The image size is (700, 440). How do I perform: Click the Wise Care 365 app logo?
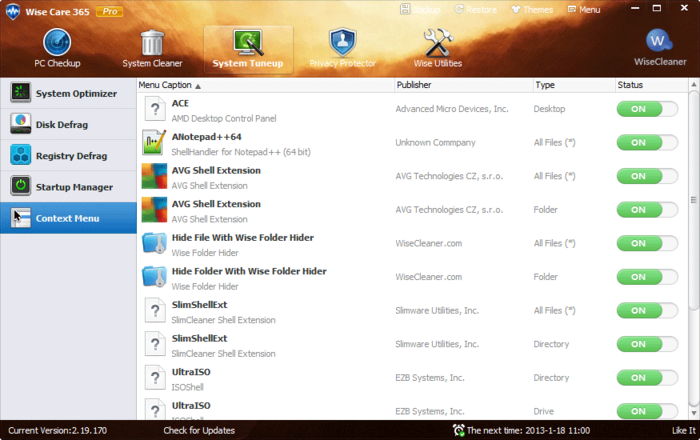point(12,11)
